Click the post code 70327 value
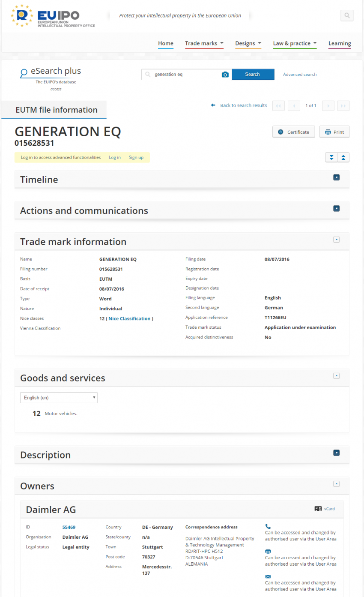Viewport: 364px width, 597px height. [149, 557]
